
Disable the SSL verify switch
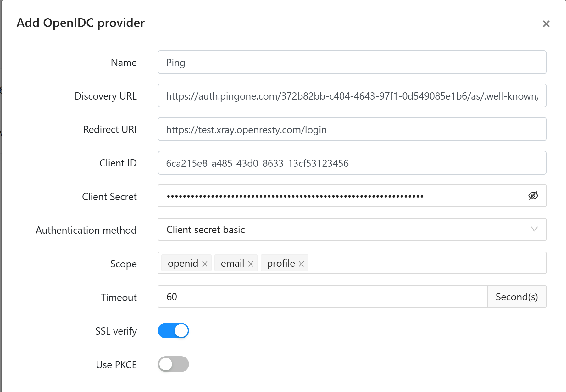(x=173, y=331)
